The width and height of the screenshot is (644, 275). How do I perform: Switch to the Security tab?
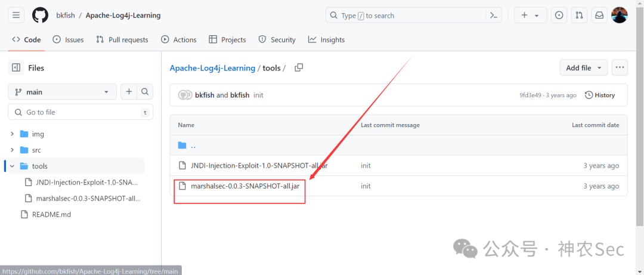click(277, 40)
